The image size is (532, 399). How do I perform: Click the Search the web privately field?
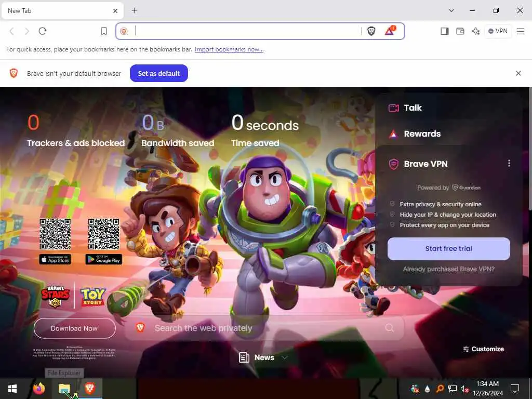pyautogui.click(x=264, y=328)
